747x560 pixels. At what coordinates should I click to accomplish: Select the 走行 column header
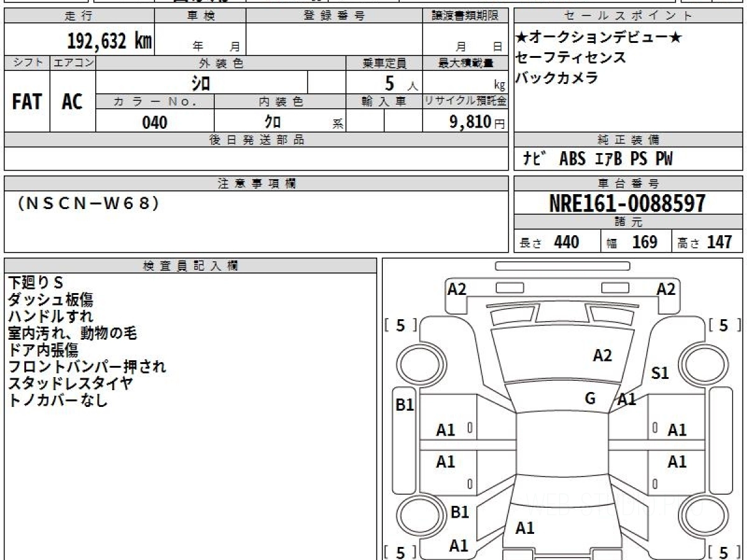click(78, 16)
